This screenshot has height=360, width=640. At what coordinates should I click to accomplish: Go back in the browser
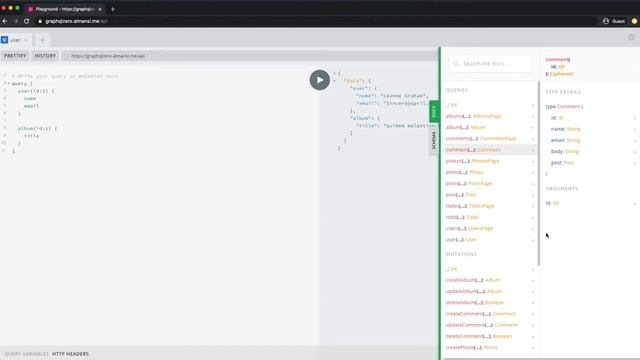[x=5, y=21]
